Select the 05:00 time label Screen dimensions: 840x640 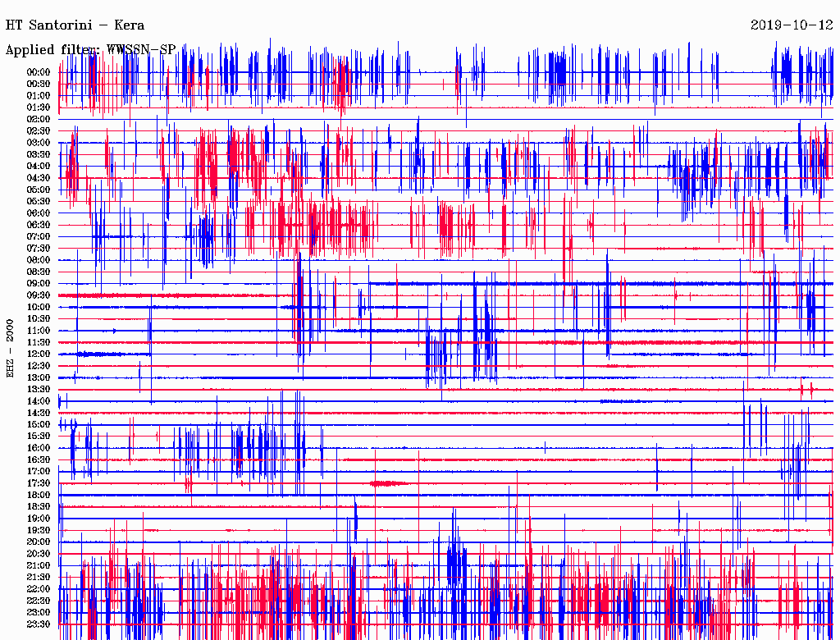tap(39, 190)
